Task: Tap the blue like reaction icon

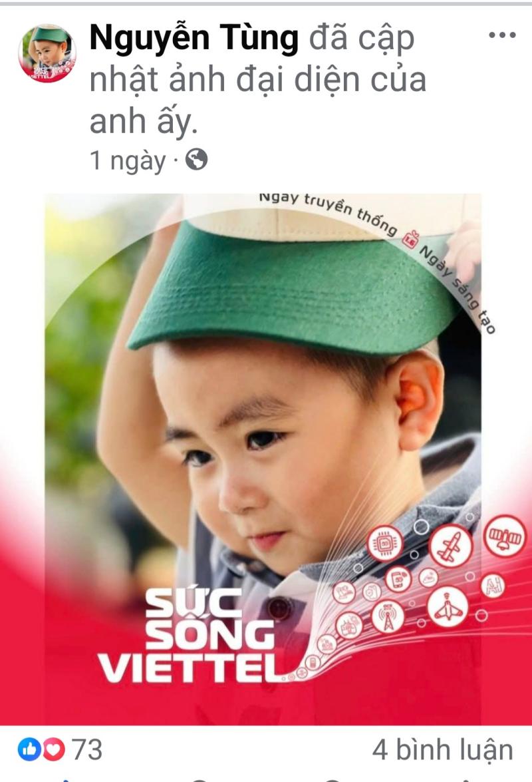Action: pos(30,749)
